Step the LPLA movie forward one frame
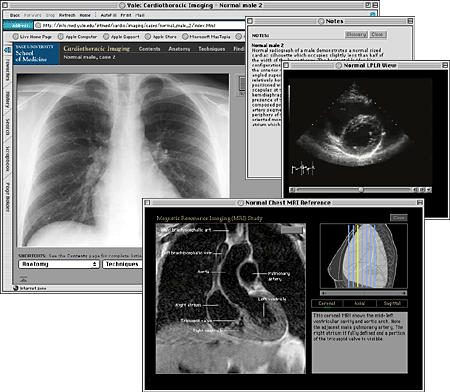Screen dimensions: 450x392 [422, 190]
